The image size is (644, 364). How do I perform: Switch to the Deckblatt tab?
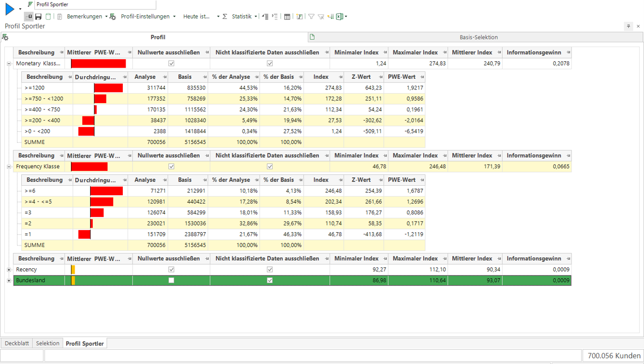coord(17,343)
